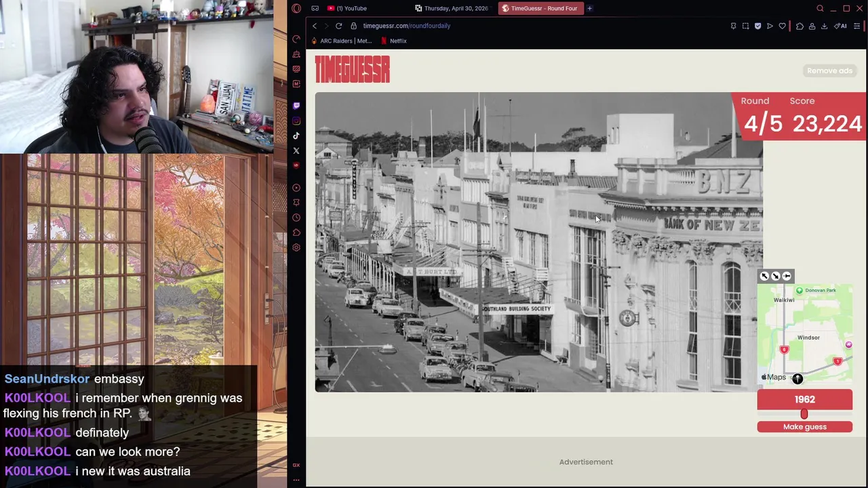Pin the map size with pin button
The height and width of the screenshot is (488, 868).
pos(787,276)
